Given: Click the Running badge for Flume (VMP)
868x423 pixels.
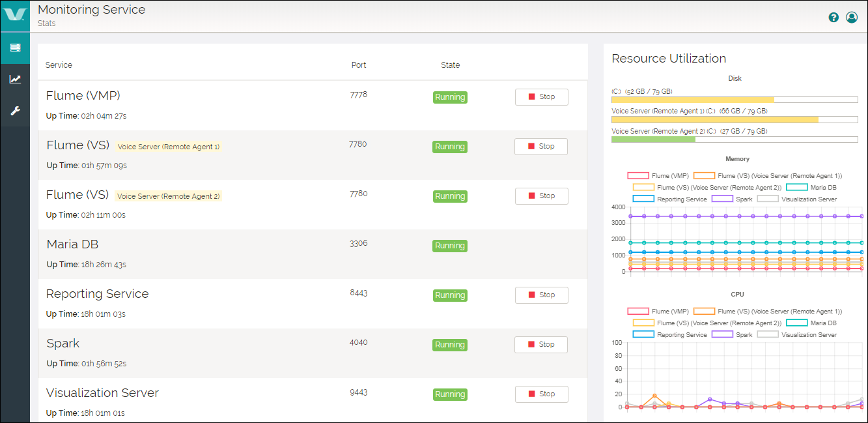Looking at the screenshot, I should point(449,96).
